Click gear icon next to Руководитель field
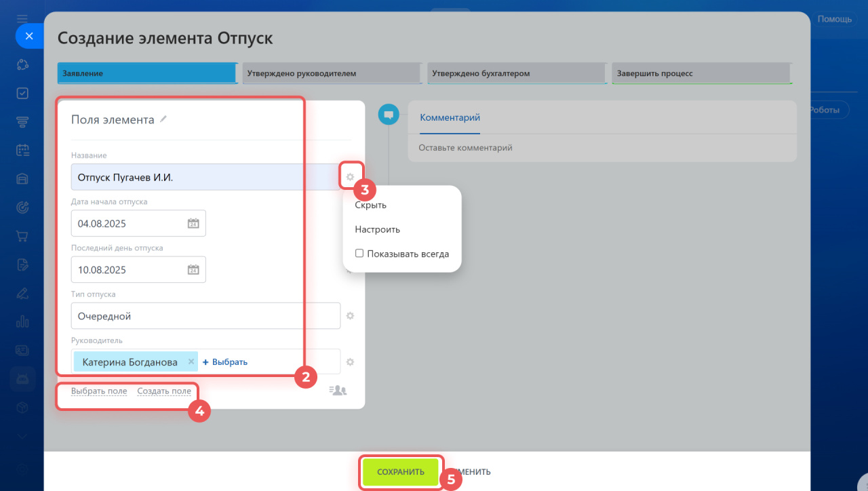The image size is (868, 491). click(x=351, y=362)
